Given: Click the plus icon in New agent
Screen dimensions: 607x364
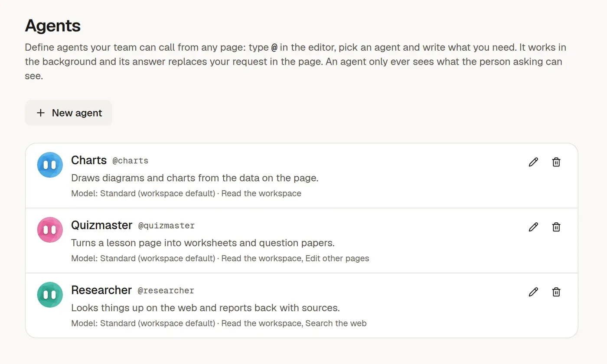Looking at the screenshot, I should tap(41, 113).
